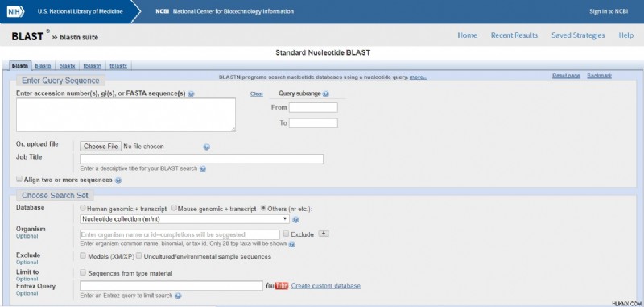The image size is (644, 307).
Task: Select Others (nr etc.) database option
Action: [x=264, y=208]
